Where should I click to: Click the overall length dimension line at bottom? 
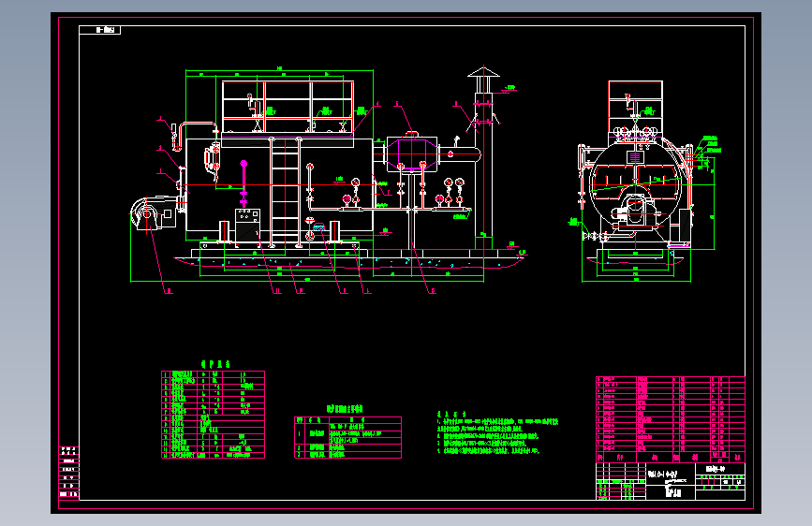click(306, 281)
